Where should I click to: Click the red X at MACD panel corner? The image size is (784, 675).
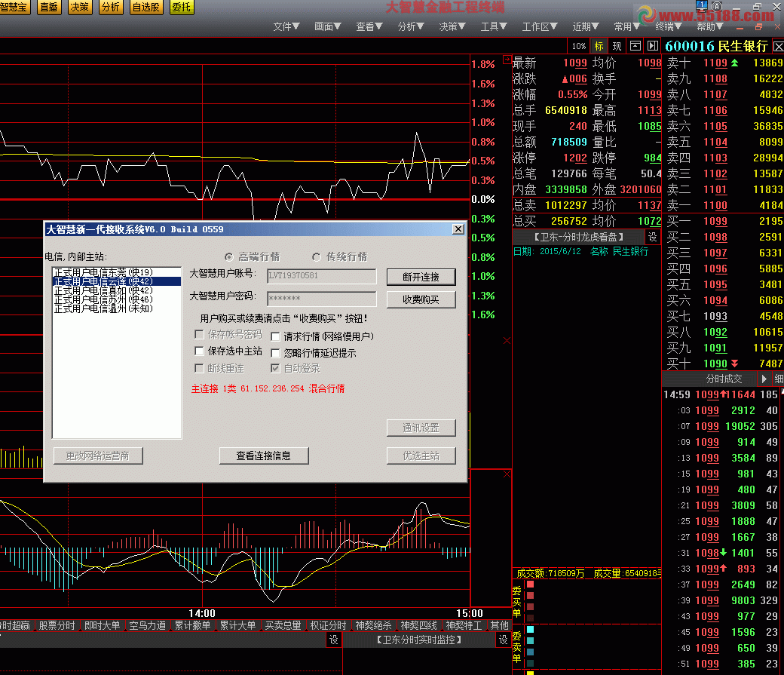coord(507,474)
